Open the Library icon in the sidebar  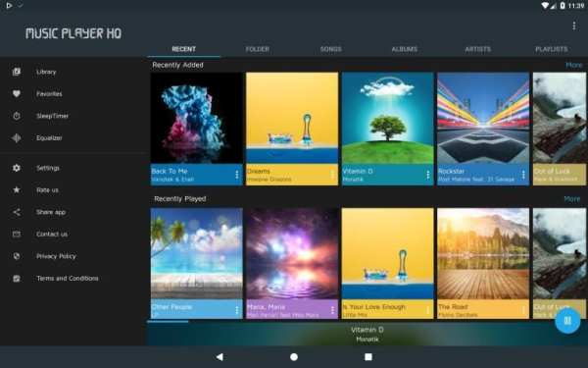pos(17,72)
